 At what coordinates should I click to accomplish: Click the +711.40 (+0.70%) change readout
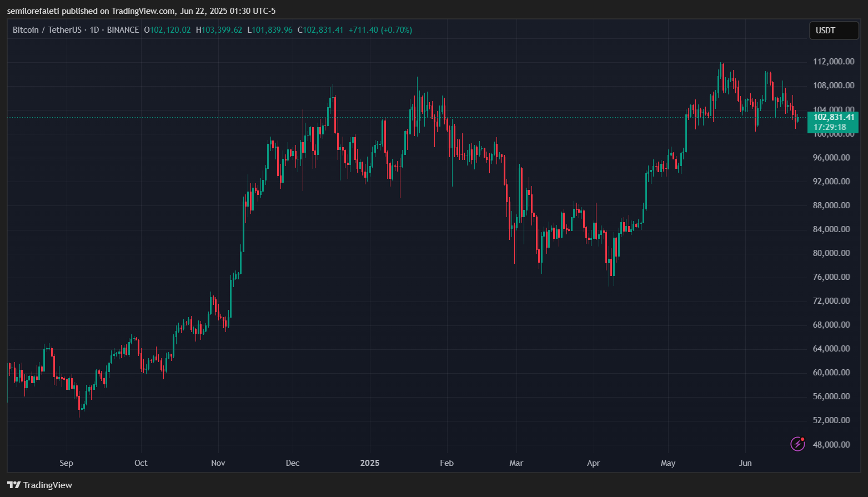coord(380,30)
